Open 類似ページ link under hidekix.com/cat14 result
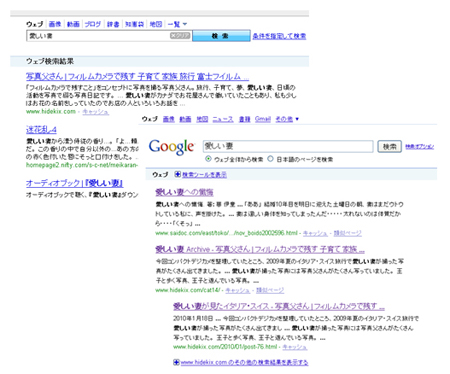 270,290
